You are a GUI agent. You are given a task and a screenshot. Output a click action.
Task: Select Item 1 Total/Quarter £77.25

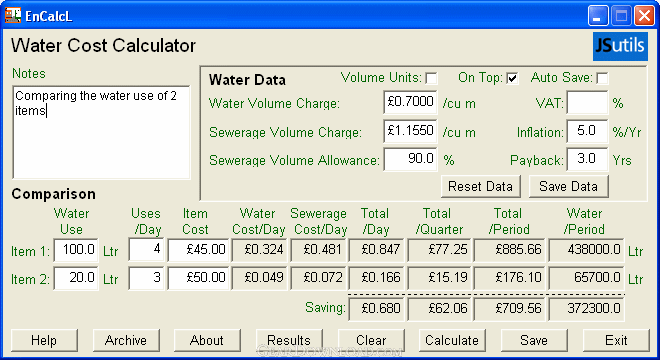click(439, 250)
